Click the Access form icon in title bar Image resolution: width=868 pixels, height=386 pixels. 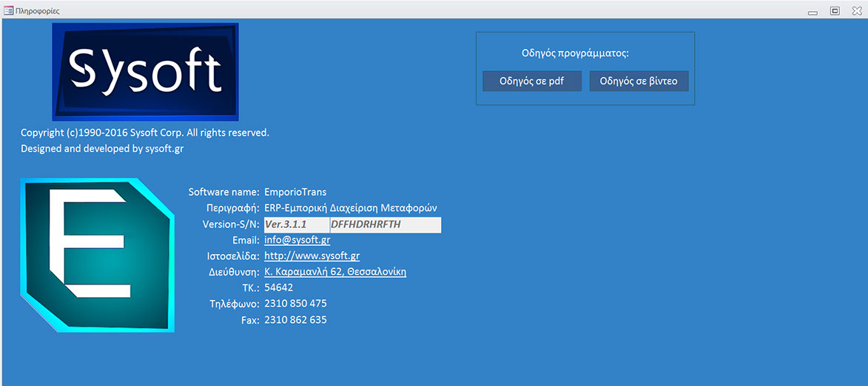8,11
